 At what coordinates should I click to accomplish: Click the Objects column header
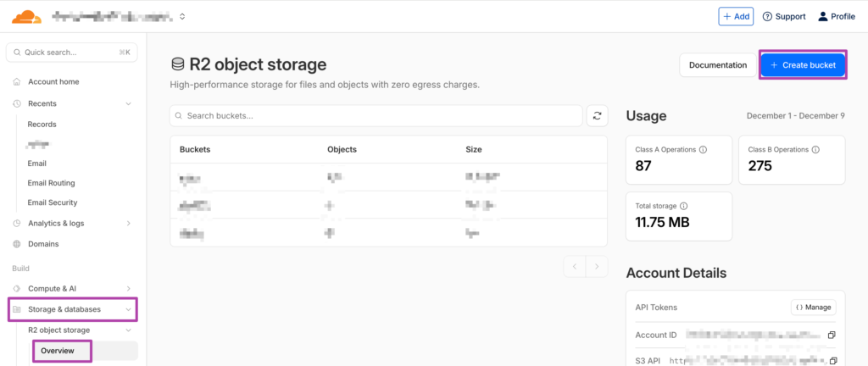tap(342, 149)
